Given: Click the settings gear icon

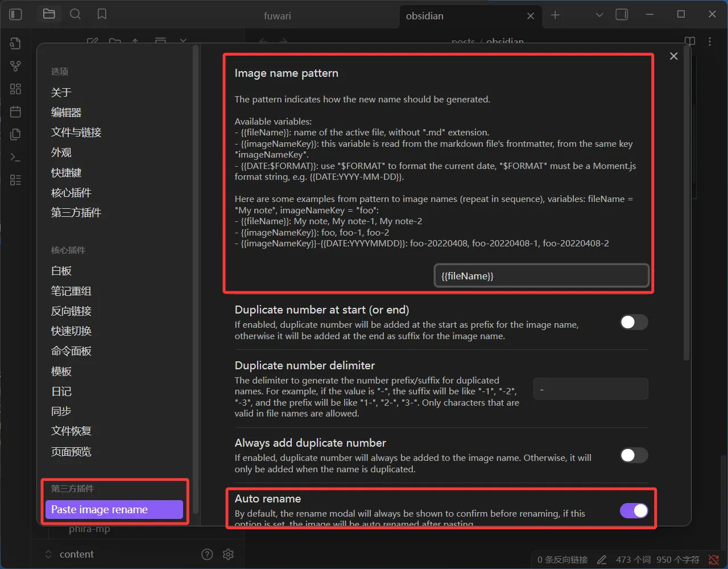Looking at the screenshot, I should point(229,554).
